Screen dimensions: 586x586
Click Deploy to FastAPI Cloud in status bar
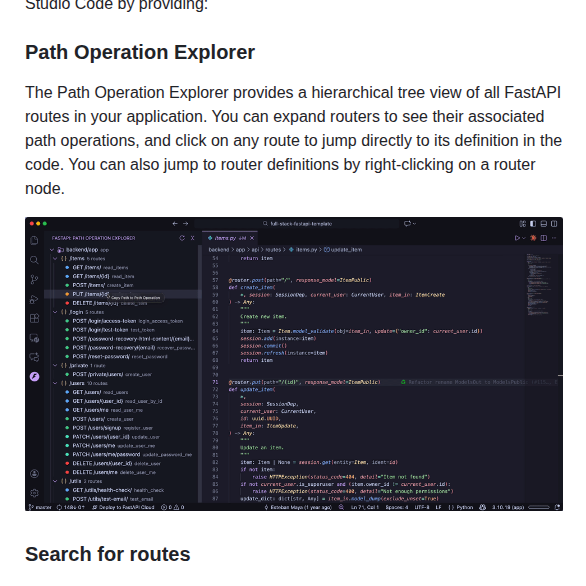(x=123, y=507)
